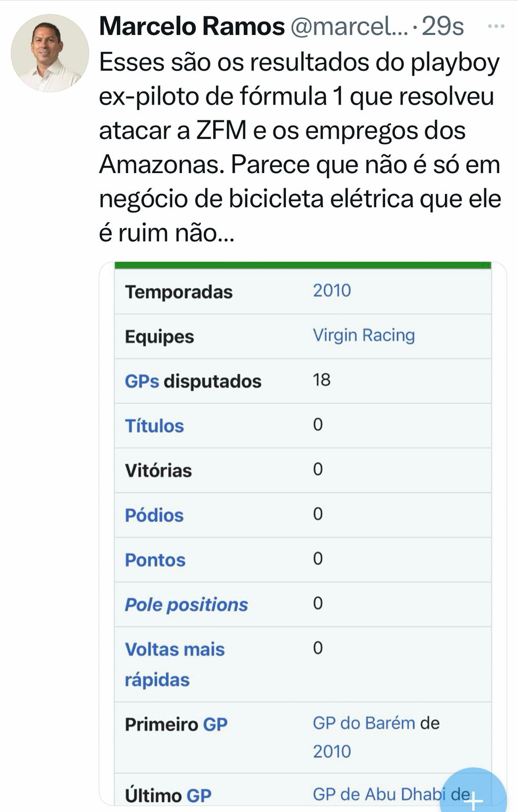Click the blue GPs link beside disputados
The height and width of the screenshot is (812, 518).
(142, 381)
